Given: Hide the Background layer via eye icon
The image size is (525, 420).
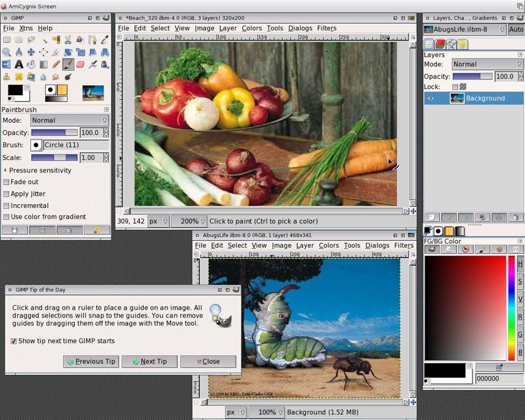Looking at the screenshot, I should point(430,98).
